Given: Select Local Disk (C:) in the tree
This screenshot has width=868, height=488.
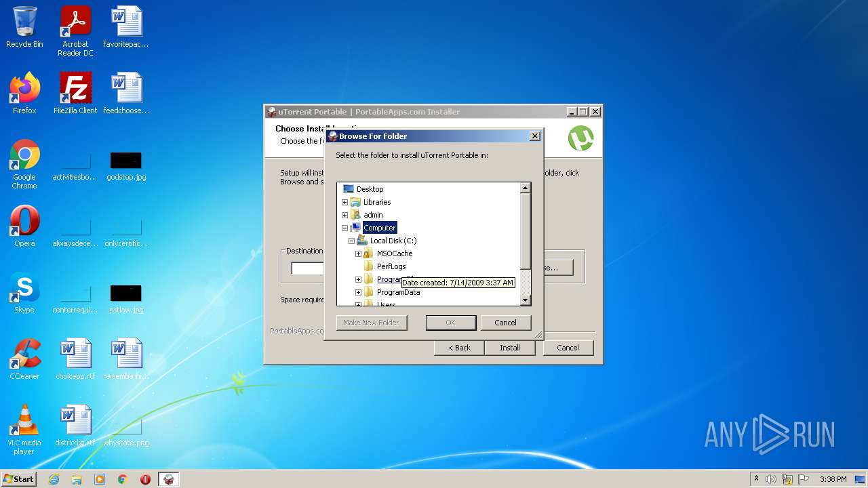Looking at the screenshot, I should tap(393, 241).
